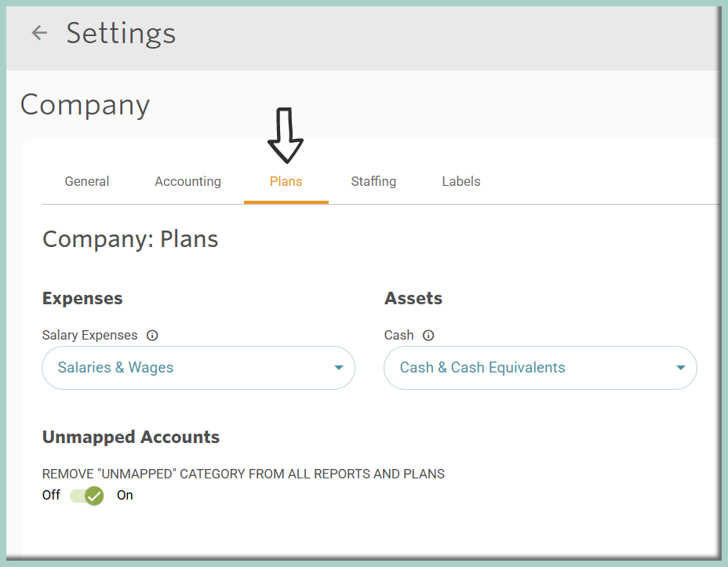728x567 pixels.
Task: Select the Plans tab
Action: [286, 181]
